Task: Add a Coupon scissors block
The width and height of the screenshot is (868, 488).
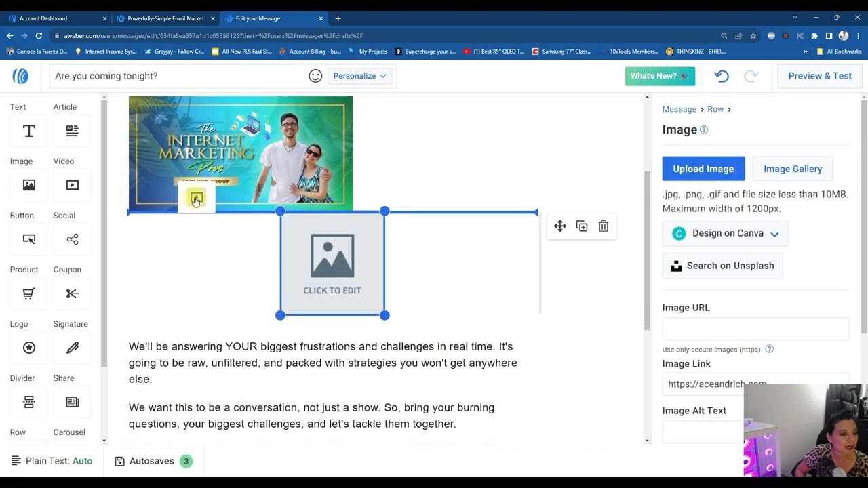Action: pyautogui.click(x=73, y=293)
